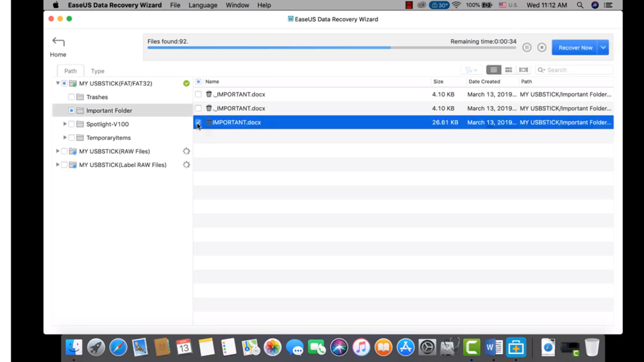Open Safari from the Dock
Screen dimensions: 644x362
coord(118,347)
